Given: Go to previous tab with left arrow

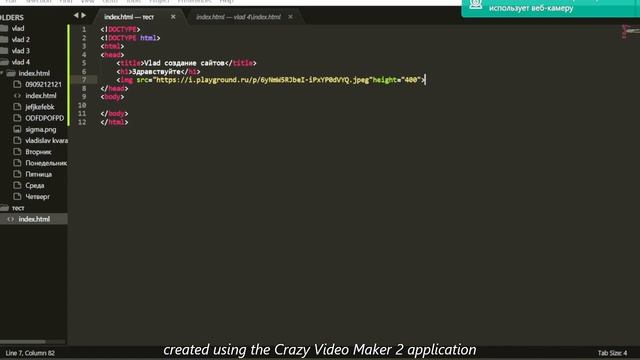Looking at the screenshot, I should tap(76, 15).
